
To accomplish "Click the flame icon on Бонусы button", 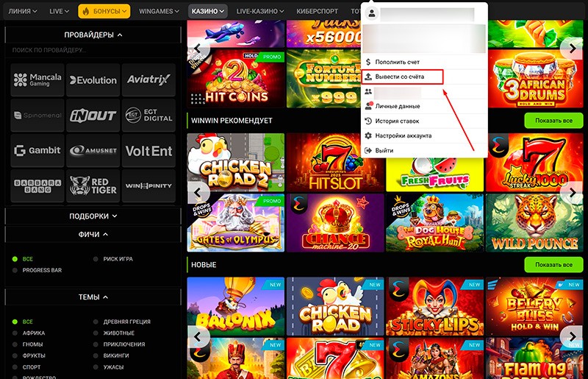I will (85, 11).
